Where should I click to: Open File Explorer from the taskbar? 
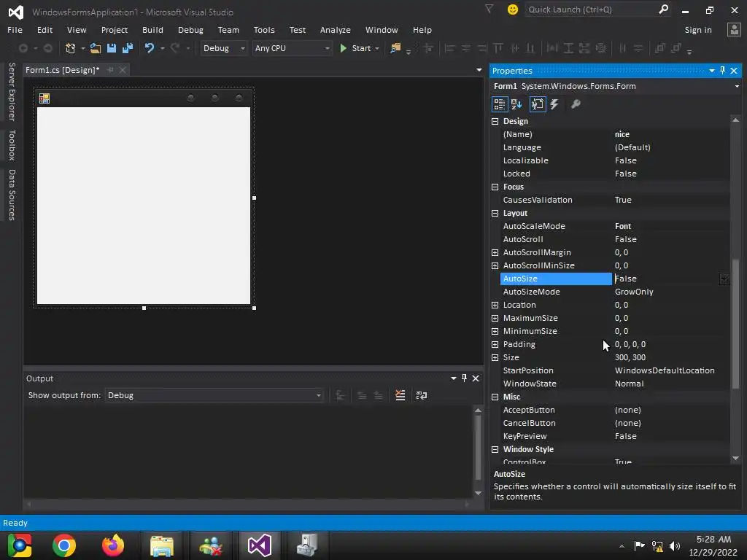click(162, 545)
